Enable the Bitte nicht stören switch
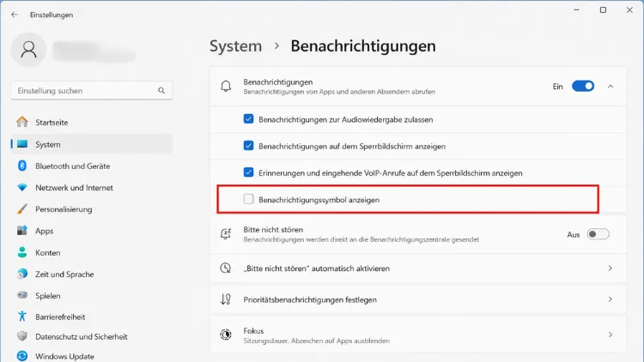This screenshot has width=644, height=362. [598, 234]
